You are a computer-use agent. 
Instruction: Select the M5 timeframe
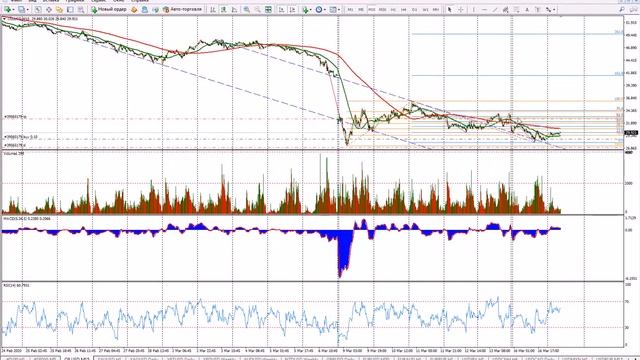coord(361,9)
